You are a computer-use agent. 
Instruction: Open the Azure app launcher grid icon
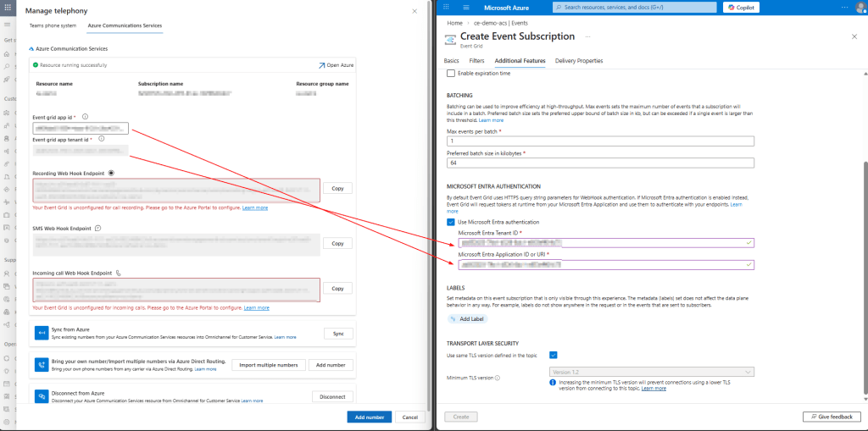click(x=446, y=8)
